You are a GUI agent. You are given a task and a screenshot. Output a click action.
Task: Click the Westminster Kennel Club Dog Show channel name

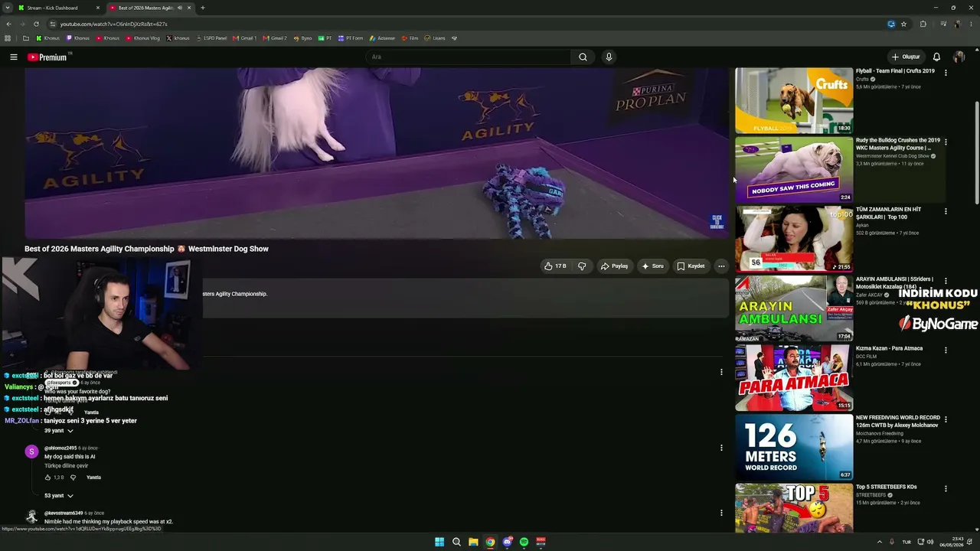tap(893, 156)
